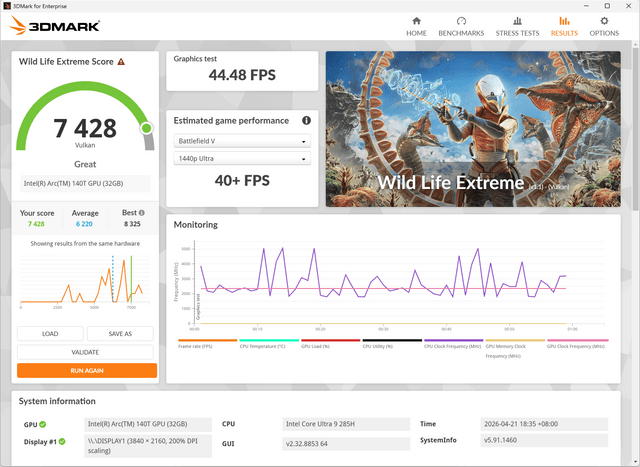Image resolution: width=640 pixels, height=467 pixels.
Task: Toggle the CPU Clock Frequency chart legend
Action: (453, 343)
